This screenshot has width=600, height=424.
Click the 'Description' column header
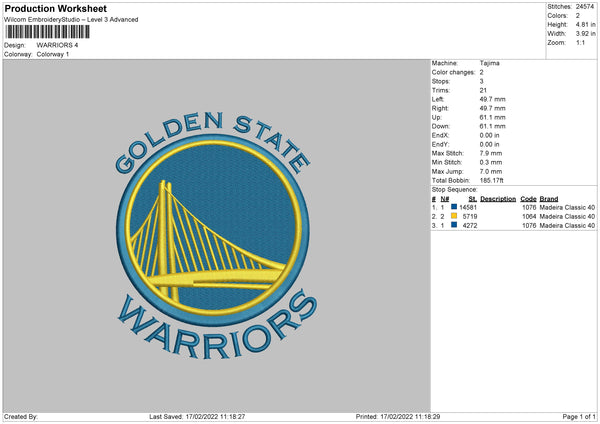tap(498, 199)
